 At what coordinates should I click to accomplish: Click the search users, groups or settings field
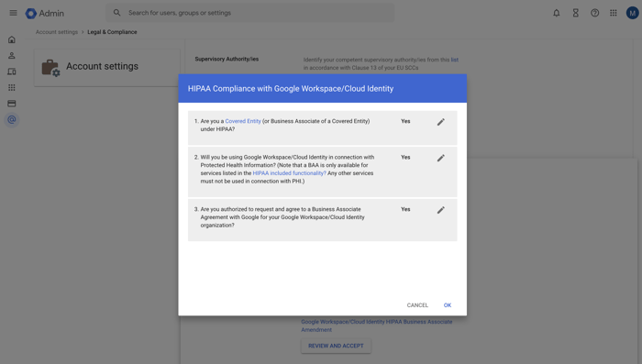[250, 13]
